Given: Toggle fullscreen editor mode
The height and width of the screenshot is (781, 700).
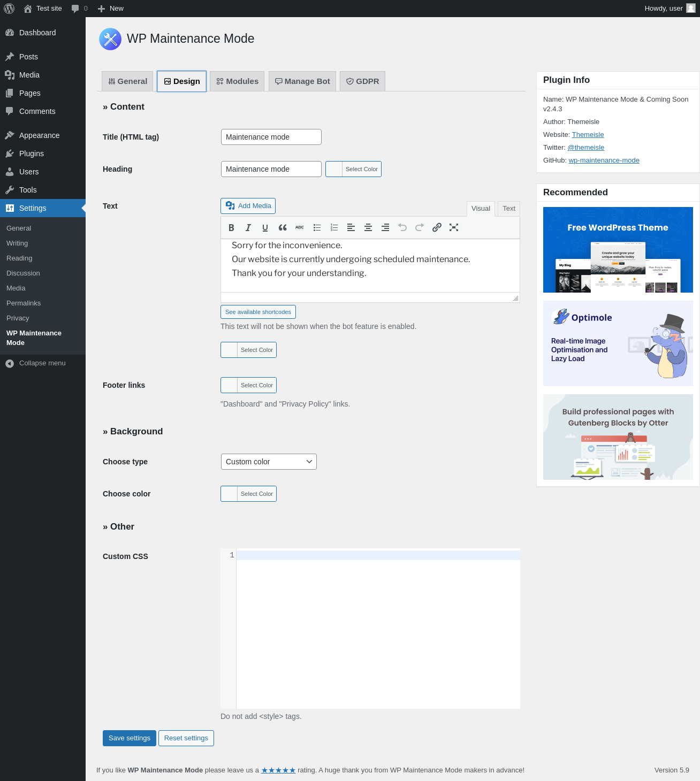Looking at the screenshot, I should coord(454,227).
